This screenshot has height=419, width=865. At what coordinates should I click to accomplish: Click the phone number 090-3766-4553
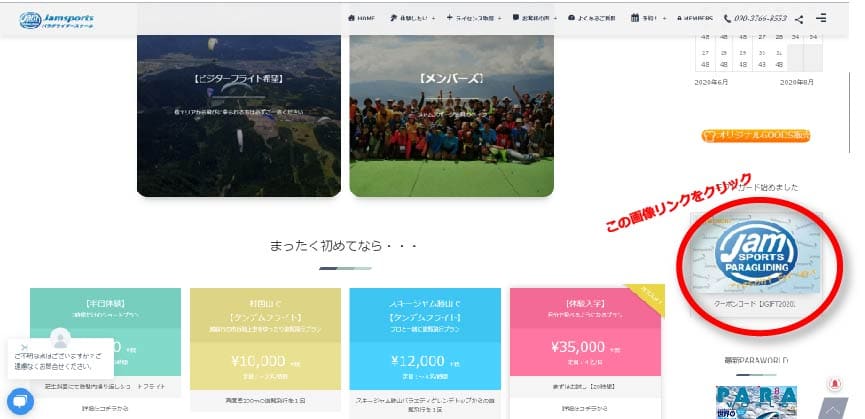[755, 18]
